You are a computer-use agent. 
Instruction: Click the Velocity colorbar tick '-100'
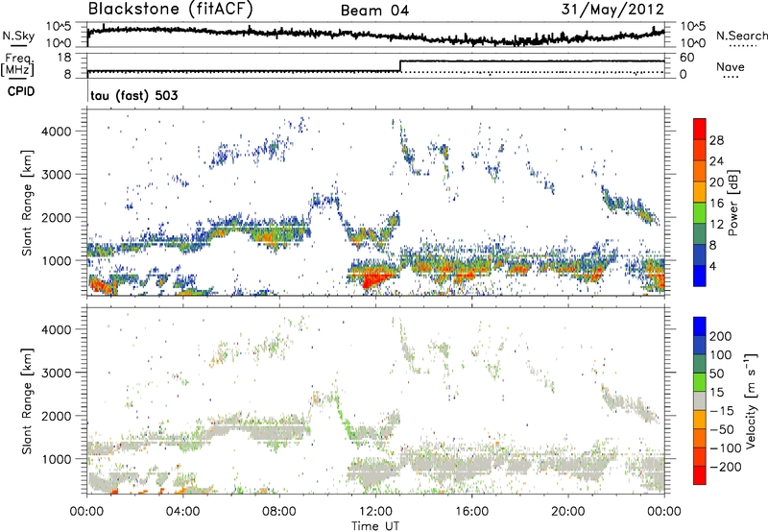[725, 447]
